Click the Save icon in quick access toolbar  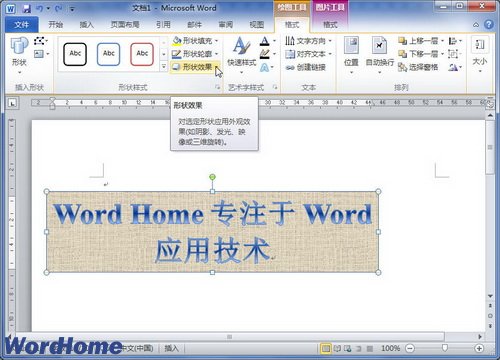coord(27,8)
